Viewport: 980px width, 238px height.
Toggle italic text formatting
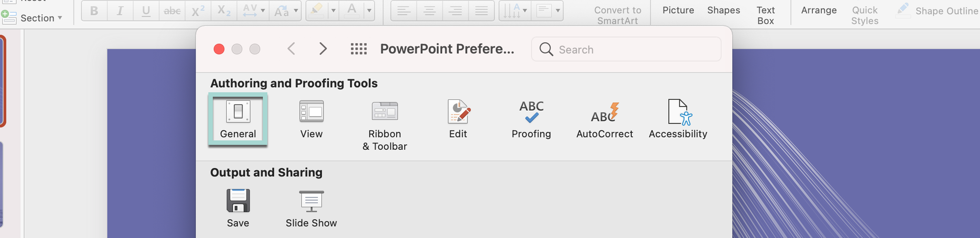point(120,11)
